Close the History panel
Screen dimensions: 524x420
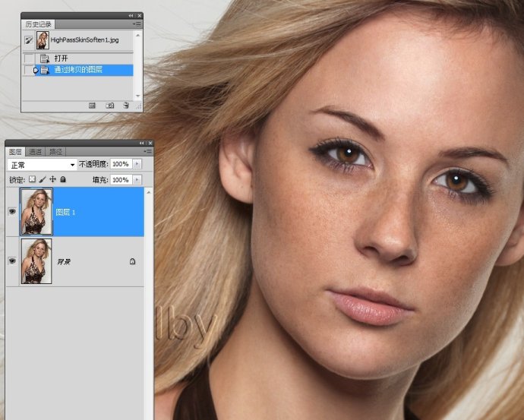(140, 16)
